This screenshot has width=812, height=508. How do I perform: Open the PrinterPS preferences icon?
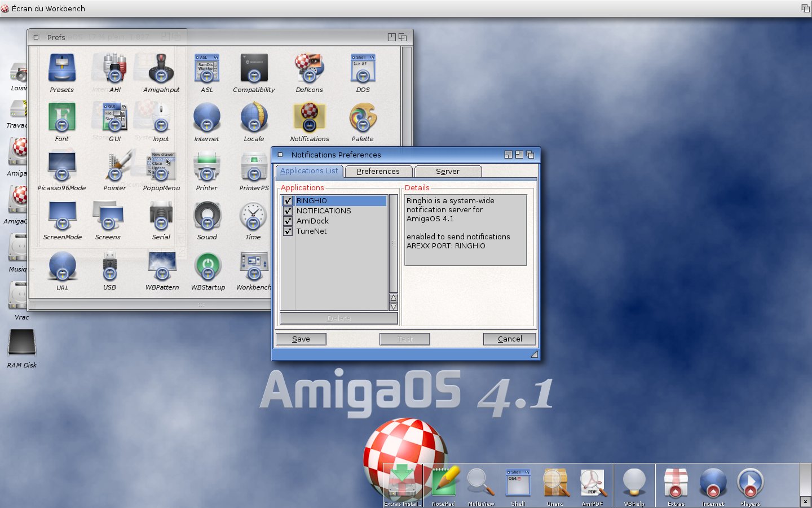(x=254, y=167)
